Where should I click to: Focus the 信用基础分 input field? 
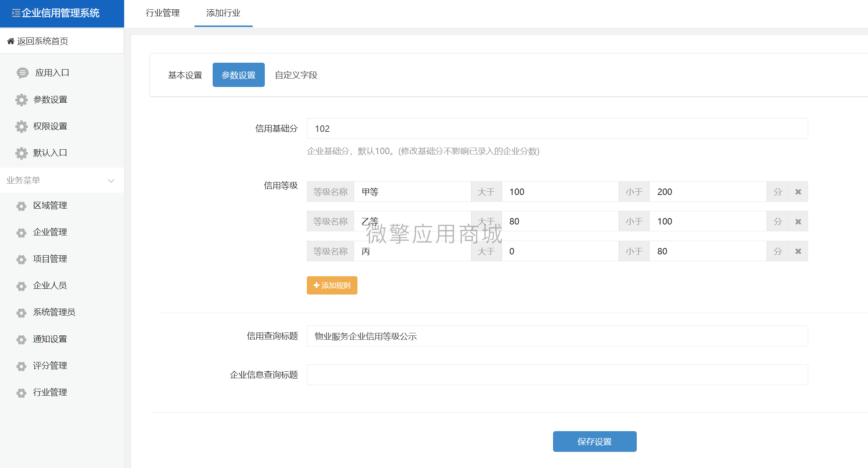557,129
